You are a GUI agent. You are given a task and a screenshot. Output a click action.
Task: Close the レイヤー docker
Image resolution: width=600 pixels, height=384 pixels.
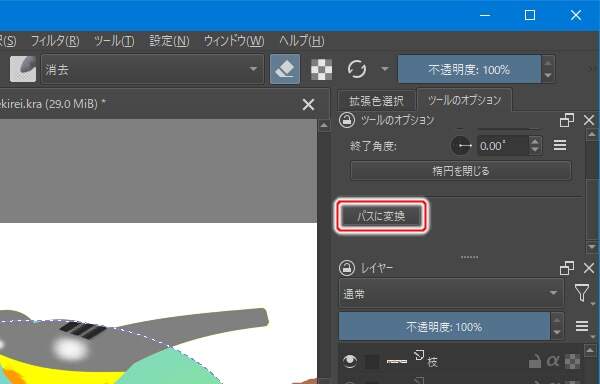589,268
